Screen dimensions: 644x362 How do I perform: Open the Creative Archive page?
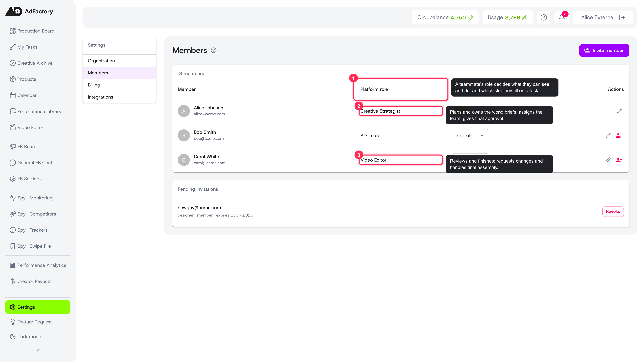[x=38, y=63]
